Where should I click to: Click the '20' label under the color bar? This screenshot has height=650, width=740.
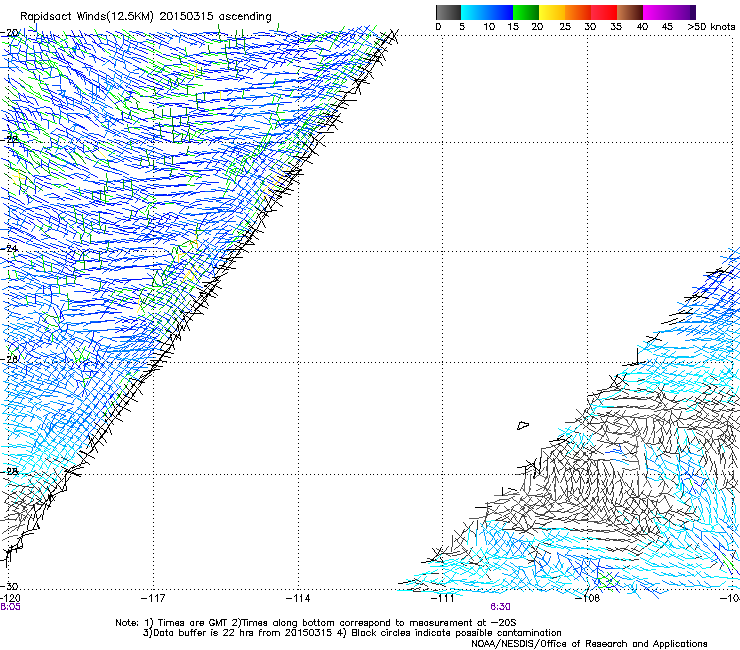pos(538,27)
